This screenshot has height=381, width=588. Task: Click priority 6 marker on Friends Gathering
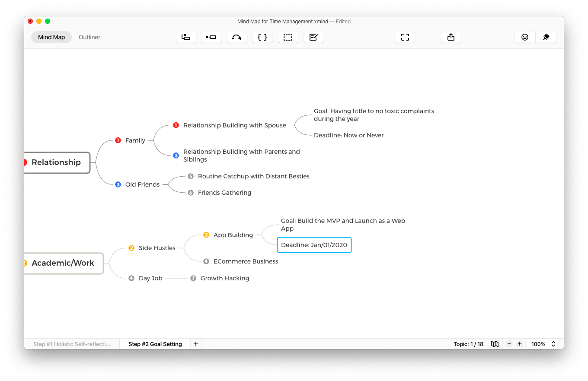[191, 193]
